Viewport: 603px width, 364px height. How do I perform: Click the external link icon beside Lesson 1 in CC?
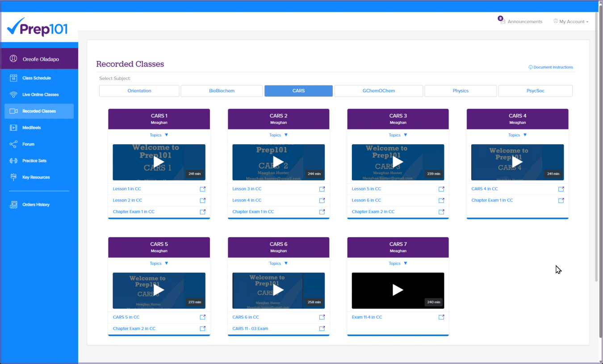202,189
